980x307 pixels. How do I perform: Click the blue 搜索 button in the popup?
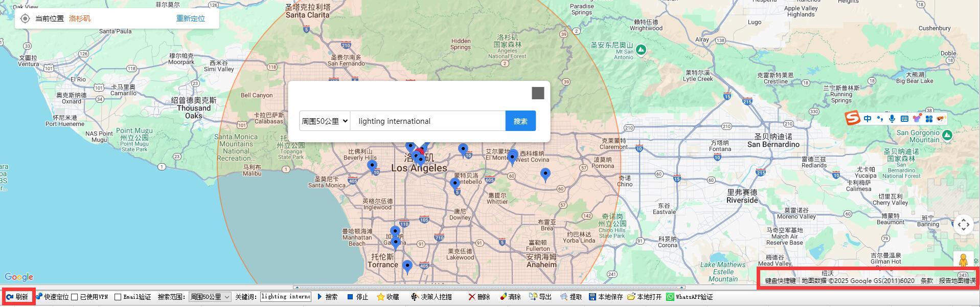pos(520,121)
